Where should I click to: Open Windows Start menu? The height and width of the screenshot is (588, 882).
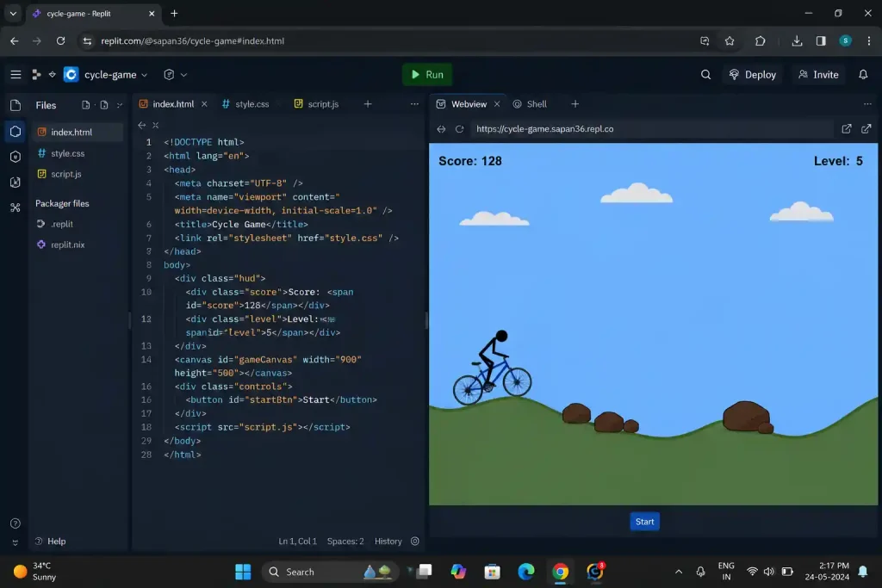click(243, 572)
